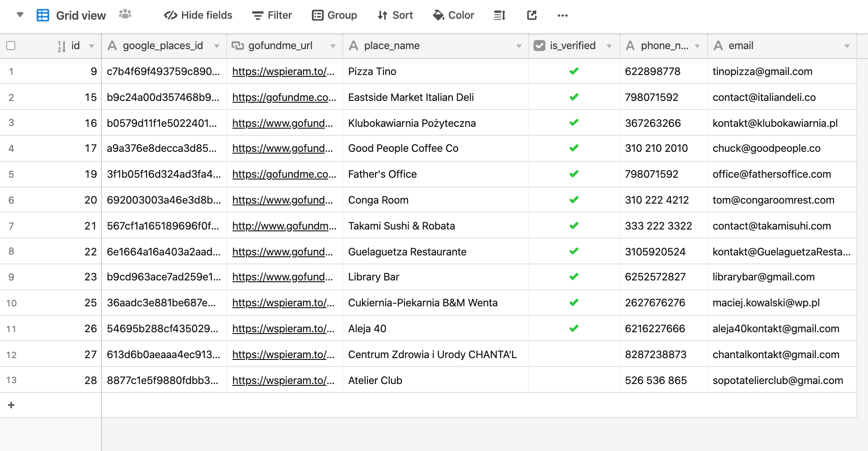
Task: Open Klubokawiarnia Pożyteczna's gofundme link
Action: 282,123
